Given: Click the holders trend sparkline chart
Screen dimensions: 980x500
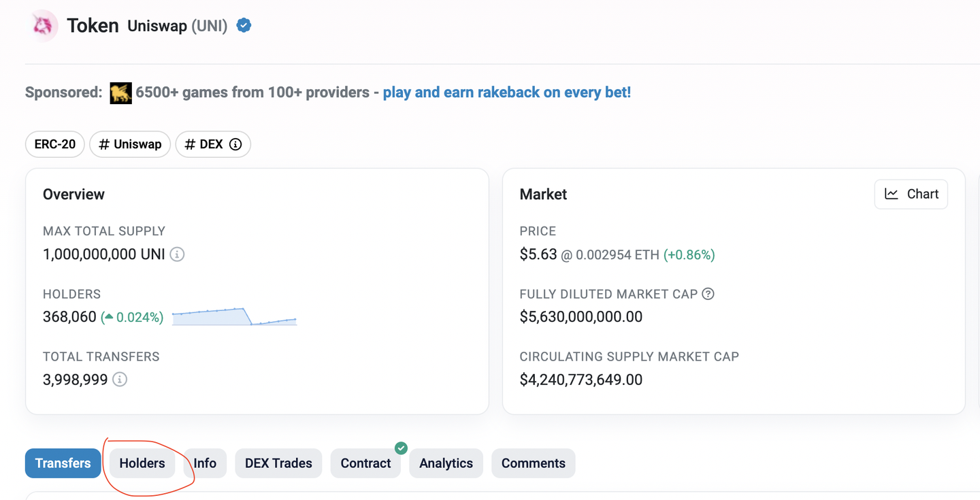Looking at the screenshot, I should (x=234, y=317).
